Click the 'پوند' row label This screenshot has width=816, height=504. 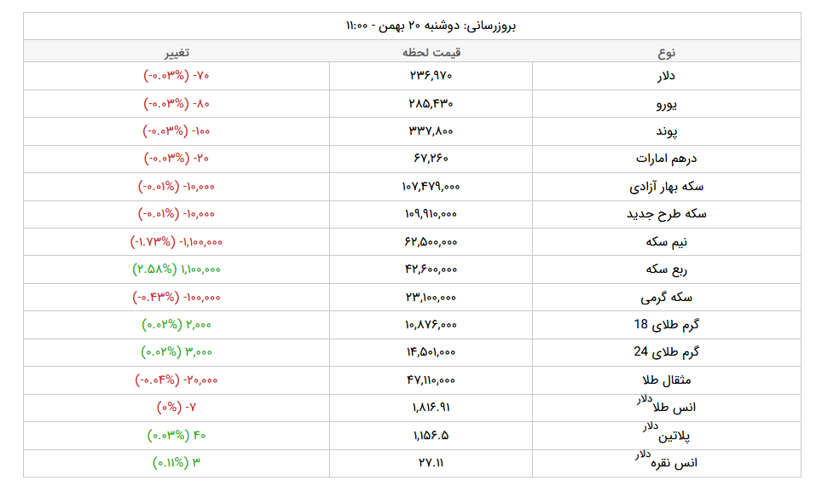coord(666,131)
